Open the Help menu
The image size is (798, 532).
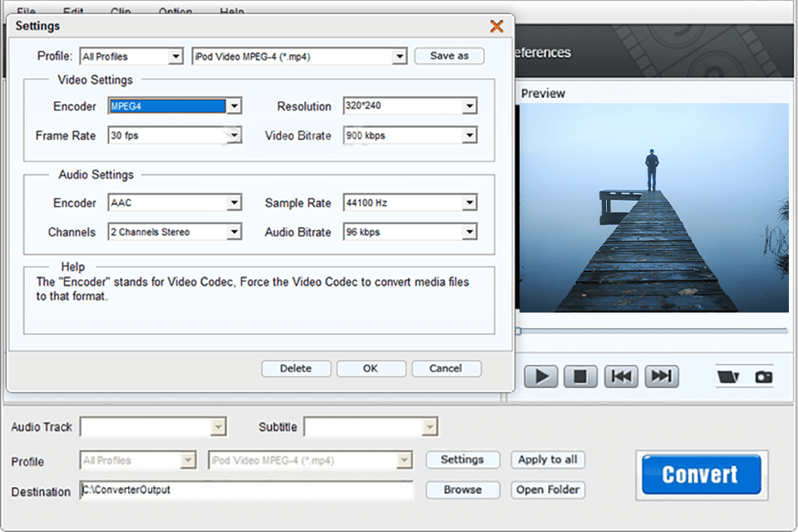231,12
